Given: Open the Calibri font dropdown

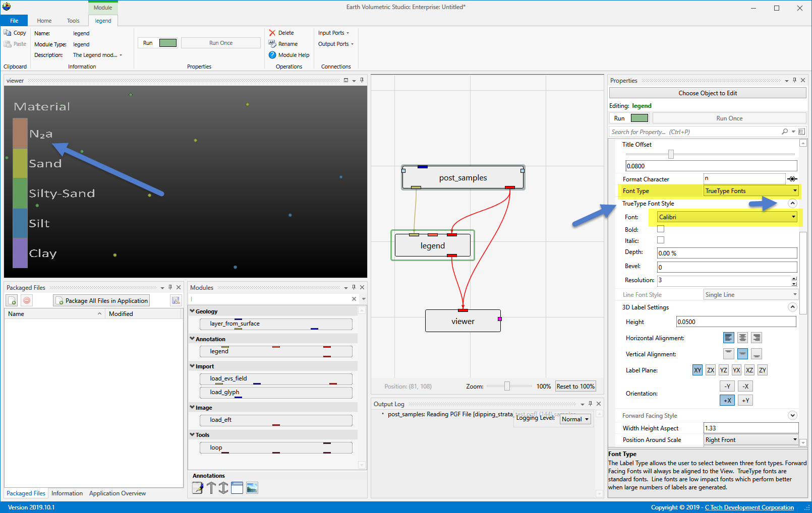Looking at the screenshot, I should 727,217.
